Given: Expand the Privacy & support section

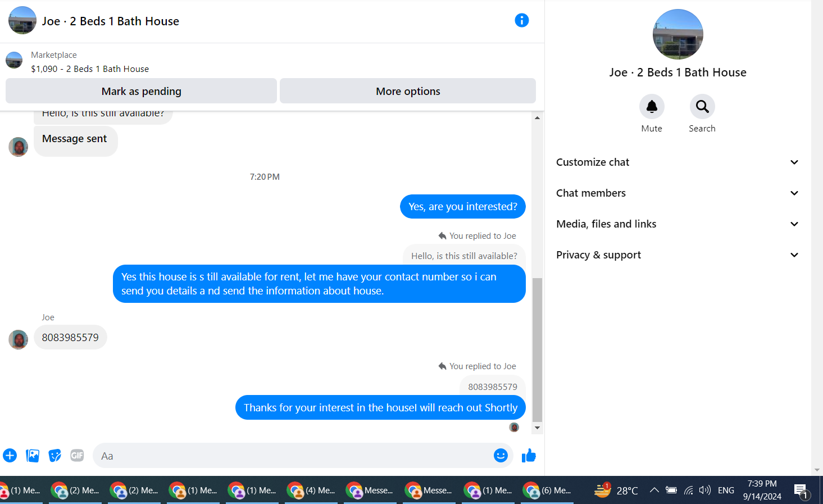Looking at the screenshot, I should [678, 255].
